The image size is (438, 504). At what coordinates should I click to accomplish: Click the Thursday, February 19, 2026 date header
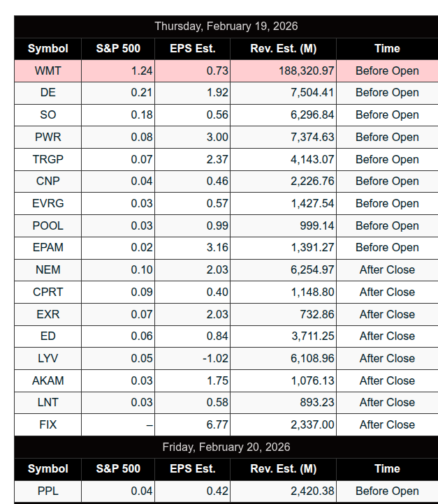click(226, 27)
